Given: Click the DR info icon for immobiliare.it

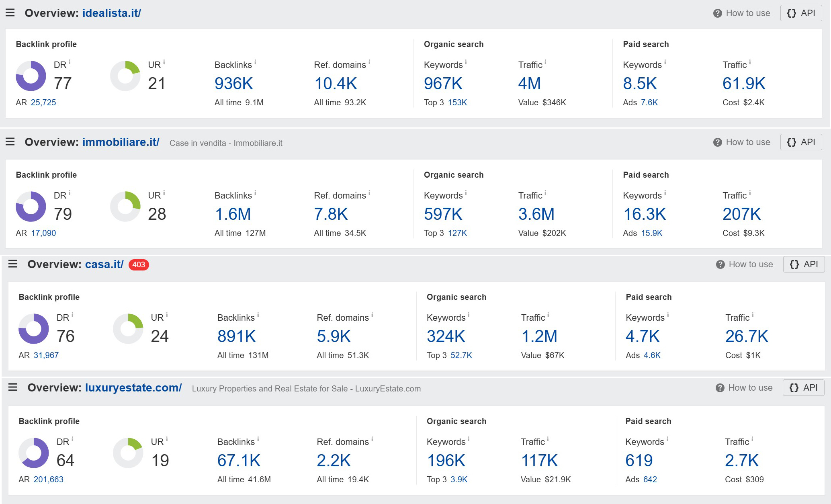Looking at the screenshot, I should [70, 193].
